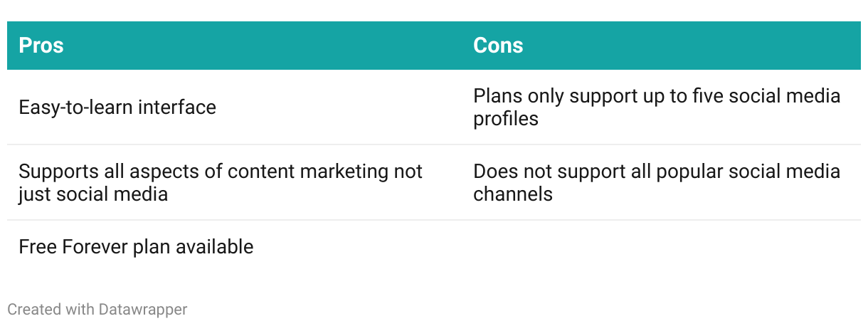Select the Easy-to-learn interface cell
The width and height of the screenshot is (868, 326).
tap(234, 107)
